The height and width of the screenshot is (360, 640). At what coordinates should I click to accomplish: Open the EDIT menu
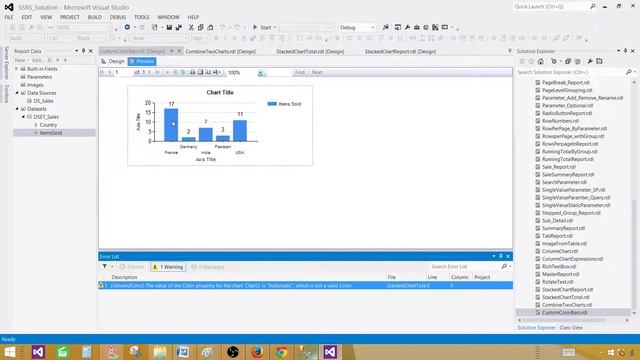tap(27, 17)
